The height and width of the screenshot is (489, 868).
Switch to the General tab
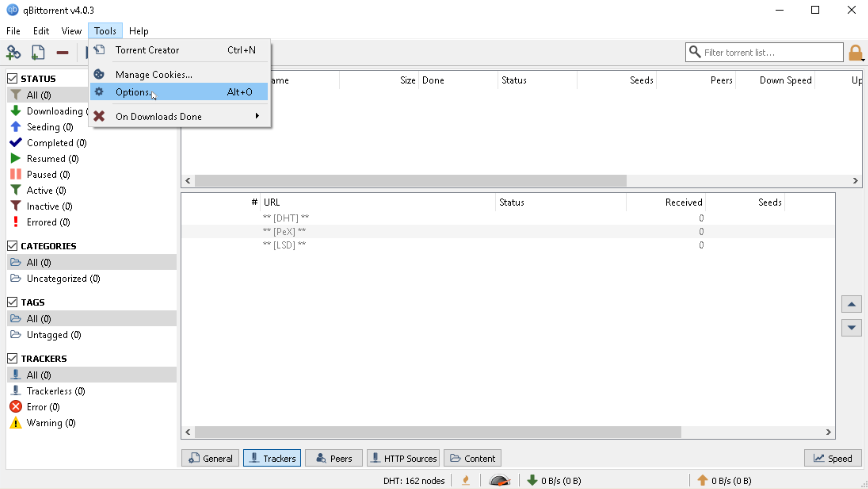tap(210, 458)
